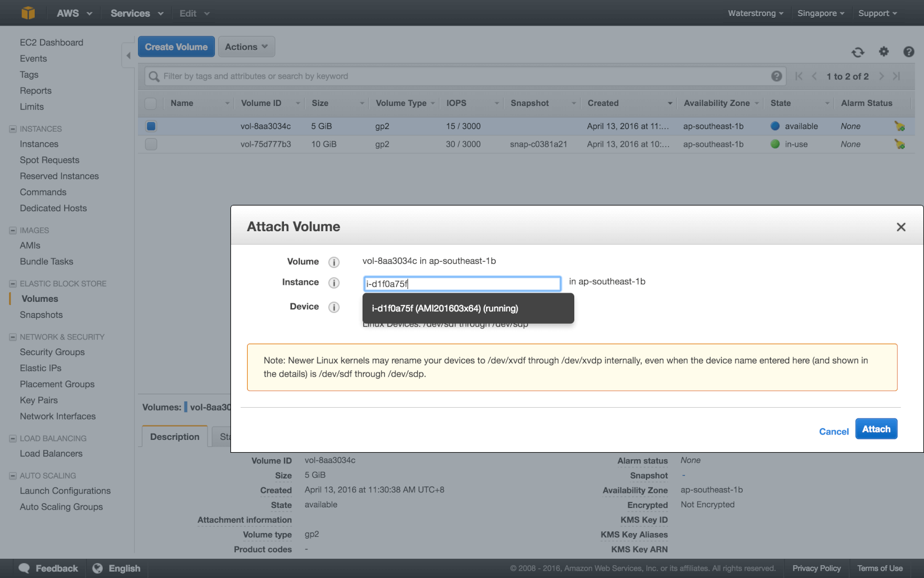Go to previous page of results
Image resolution: width=924 pixels, height=578 pixels.
[814, 76]
